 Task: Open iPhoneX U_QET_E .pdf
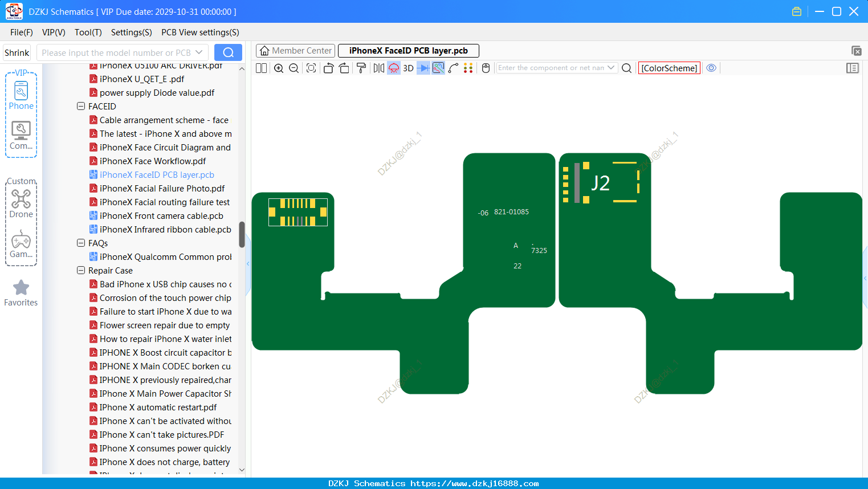pyautogui.click(x=142, y=79)
